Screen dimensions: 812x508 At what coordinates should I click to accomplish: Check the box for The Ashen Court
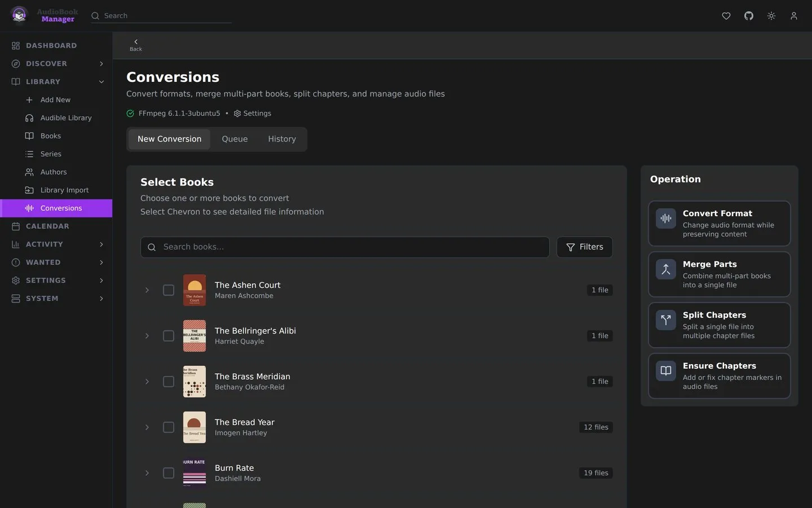169,290
